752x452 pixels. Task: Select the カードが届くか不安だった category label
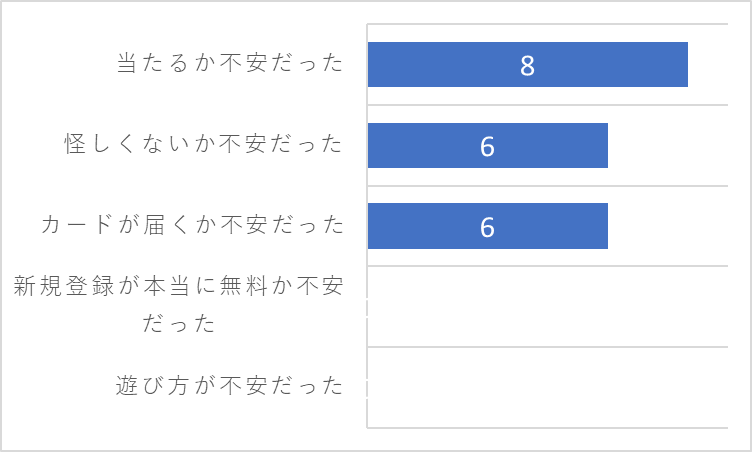point(193,224)
